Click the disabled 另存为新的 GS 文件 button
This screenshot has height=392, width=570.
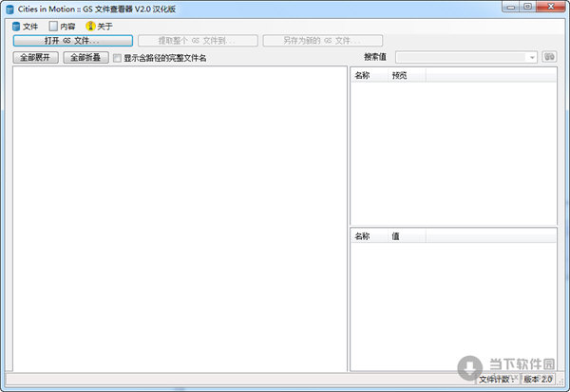(323, 41)
